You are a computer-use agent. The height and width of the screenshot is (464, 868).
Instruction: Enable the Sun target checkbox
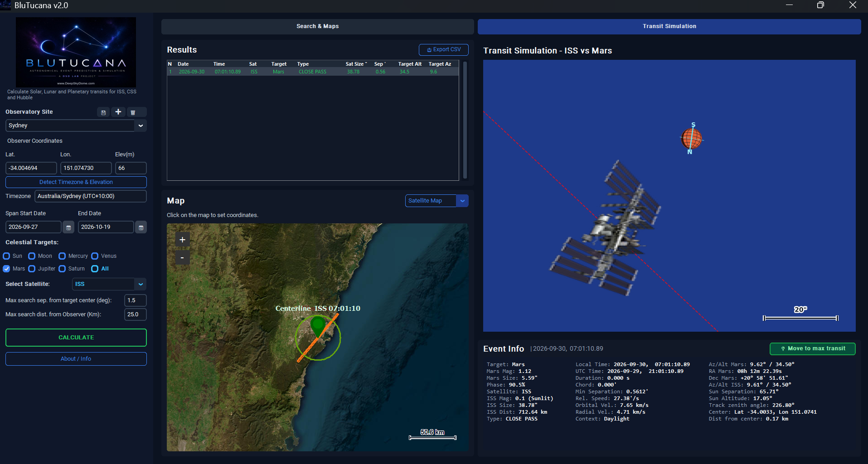6,256
